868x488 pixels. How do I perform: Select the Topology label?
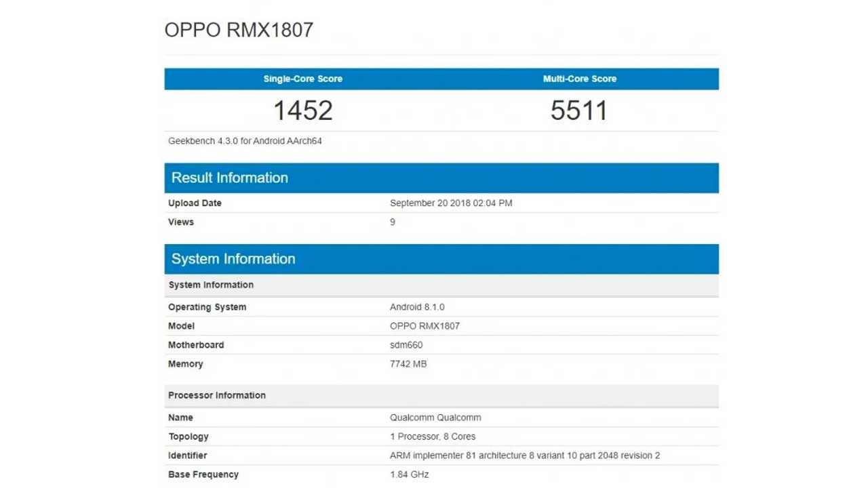click(189, 436)
